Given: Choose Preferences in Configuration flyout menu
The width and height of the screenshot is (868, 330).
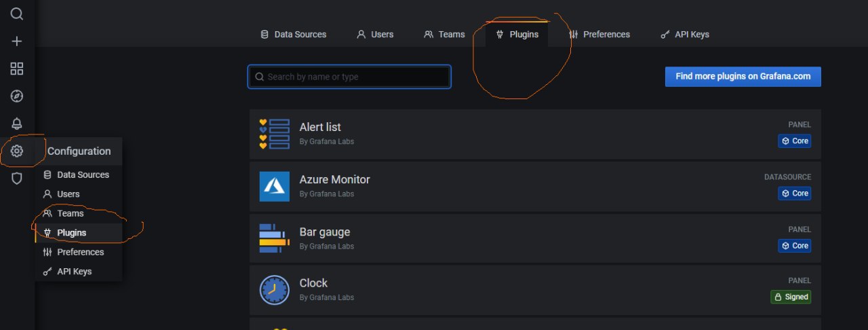Looking at the screenshot, I should (79, 252).
